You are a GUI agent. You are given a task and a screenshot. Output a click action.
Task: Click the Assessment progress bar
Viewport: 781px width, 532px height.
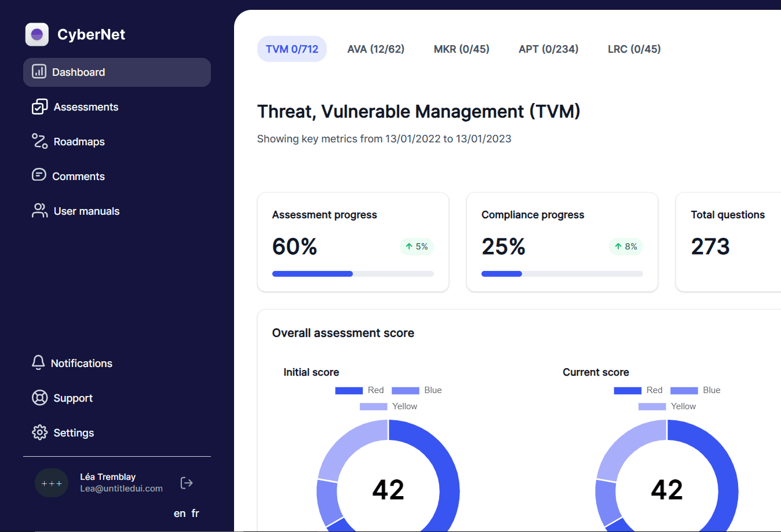(x=353, y=274)
